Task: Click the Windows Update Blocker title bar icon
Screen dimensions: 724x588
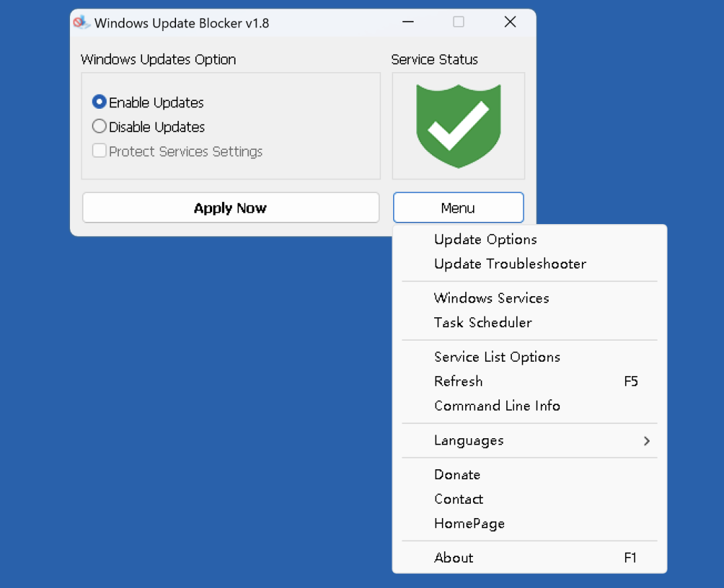Action: (x=81, y=22)
